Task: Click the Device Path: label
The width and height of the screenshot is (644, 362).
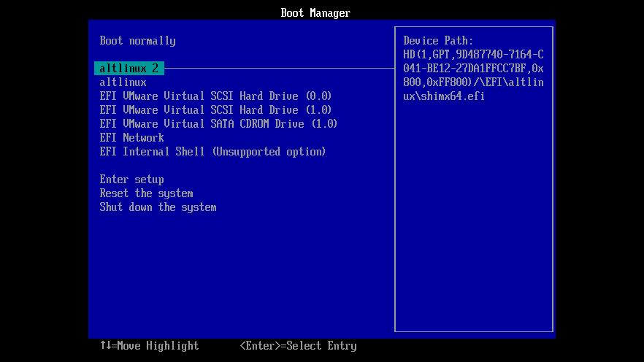Action: pyautogui.click(x=438, y=41)
